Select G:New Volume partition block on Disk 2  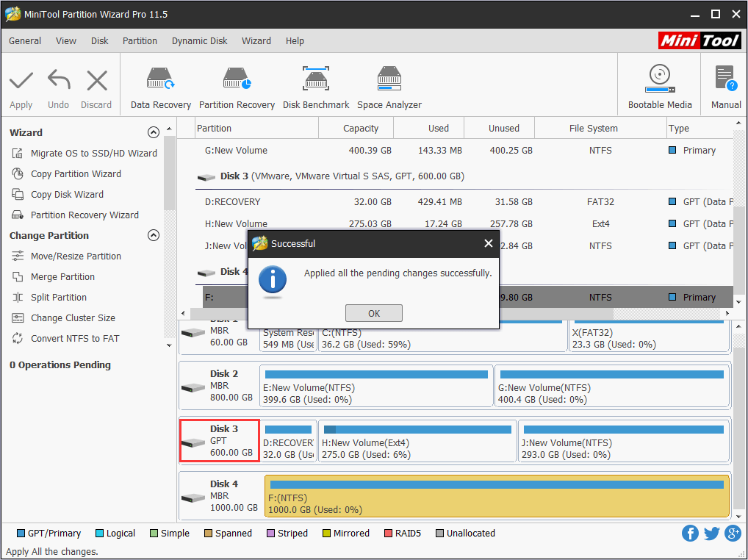(612, 386)
